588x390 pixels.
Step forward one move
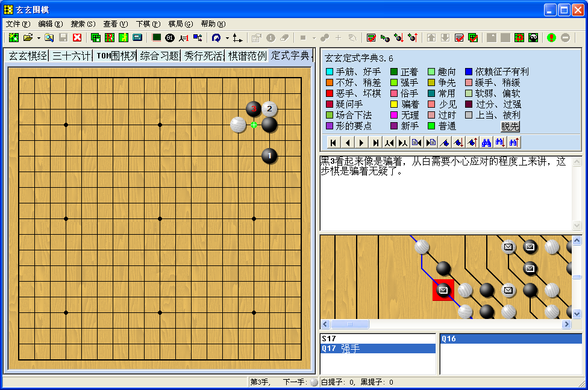pyautogui.click(x=361, y=143)
